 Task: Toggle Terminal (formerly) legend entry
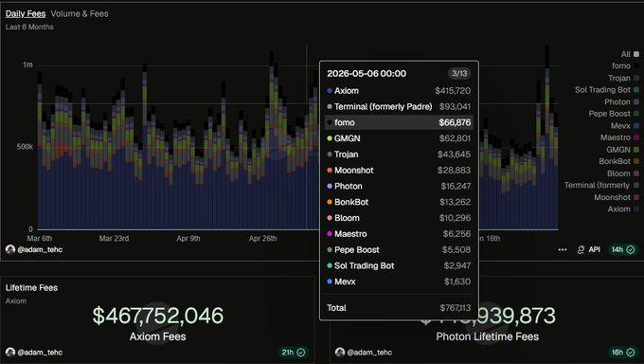point(601,185)
